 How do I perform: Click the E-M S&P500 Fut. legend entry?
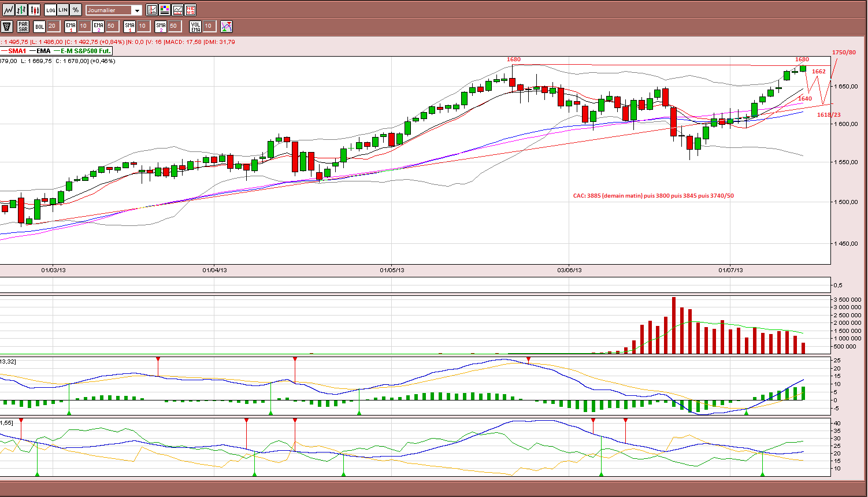coord(82,51)
